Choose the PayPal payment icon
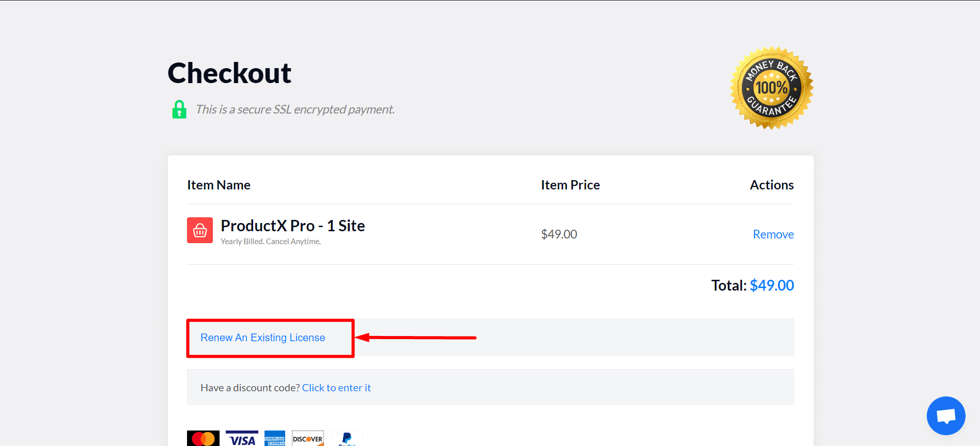 (x=347, y=438)
